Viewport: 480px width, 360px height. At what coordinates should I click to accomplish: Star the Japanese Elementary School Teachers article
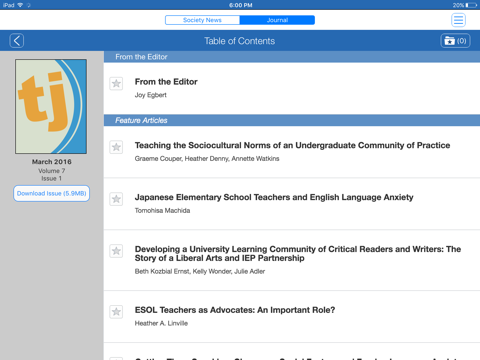pyautogui.click(x=116, y=199)
